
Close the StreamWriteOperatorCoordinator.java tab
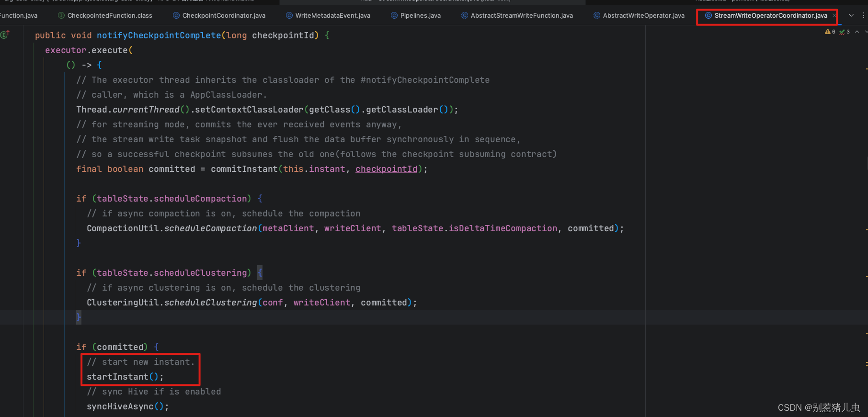[x=834, y=15]
